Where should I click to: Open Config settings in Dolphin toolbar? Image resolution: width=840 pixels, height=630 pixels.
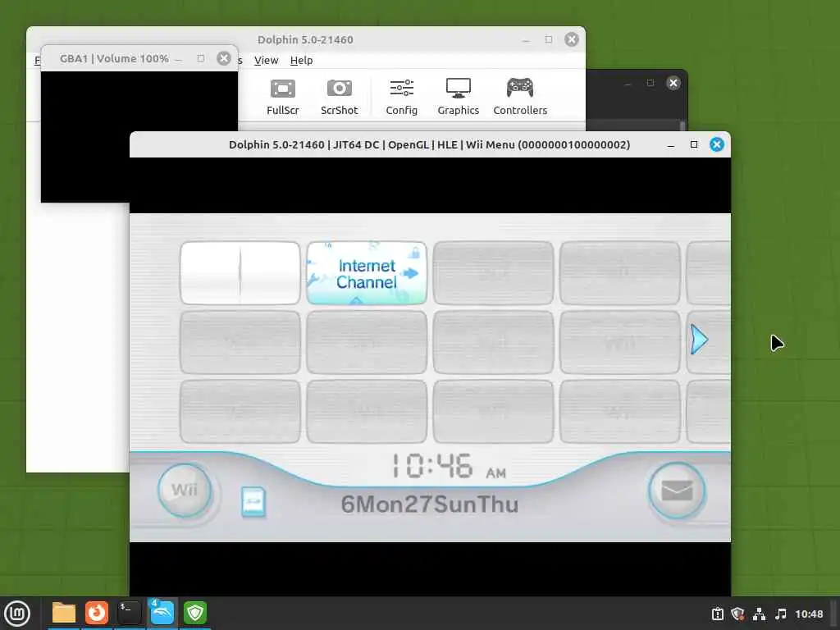(x=401, y=97)
